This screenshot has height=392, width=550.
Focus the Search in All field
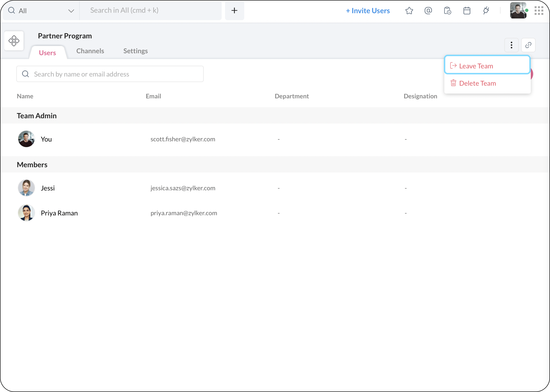[x=151, y=10]
